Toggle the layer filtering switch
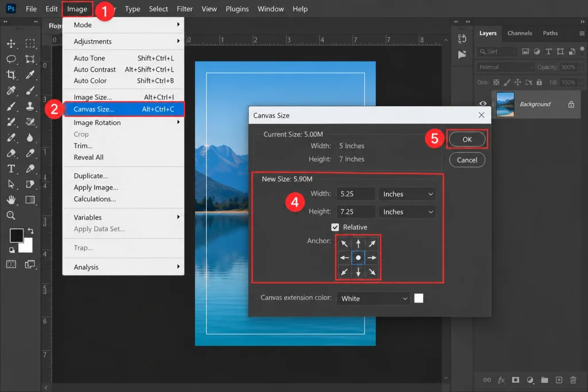 pos(582,50)
